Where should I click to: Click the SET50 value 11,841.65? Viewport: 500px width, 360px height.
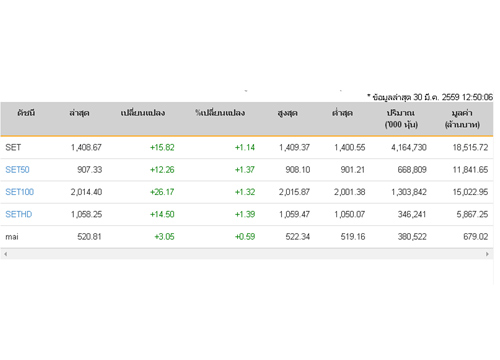click(470, 170)
